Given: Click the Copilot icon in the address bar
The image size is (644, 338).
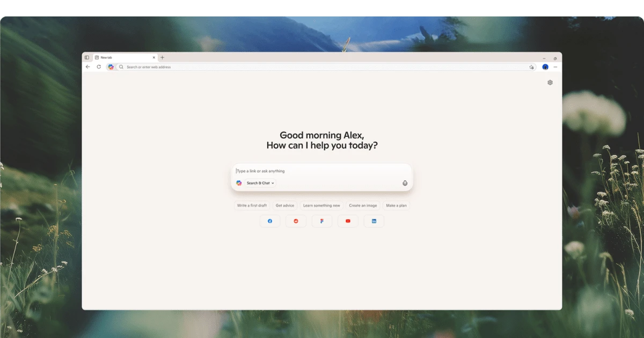Looking at the screenshot, I should coord(111,67).
